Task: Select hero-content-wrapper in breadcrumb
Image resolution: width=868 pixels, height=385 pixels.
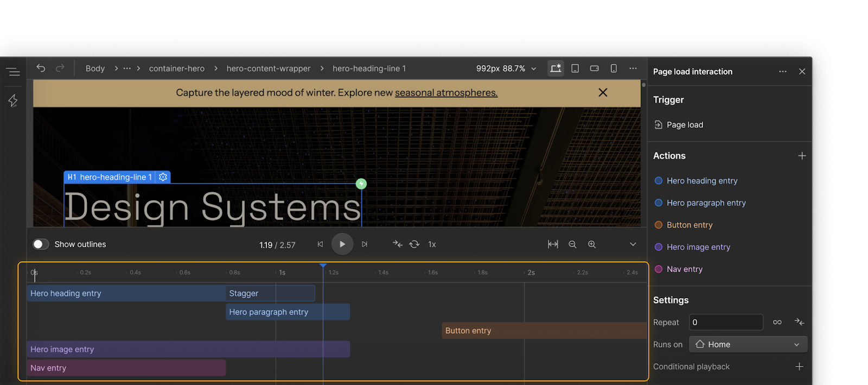Action: pos(269,68)
